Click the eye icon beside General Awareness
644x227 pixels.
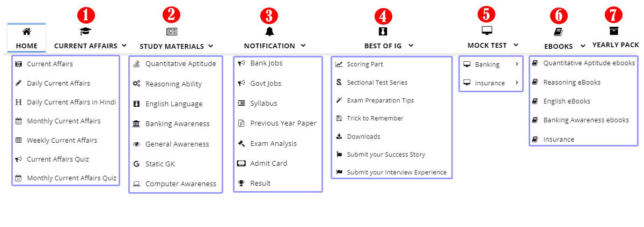136,144
